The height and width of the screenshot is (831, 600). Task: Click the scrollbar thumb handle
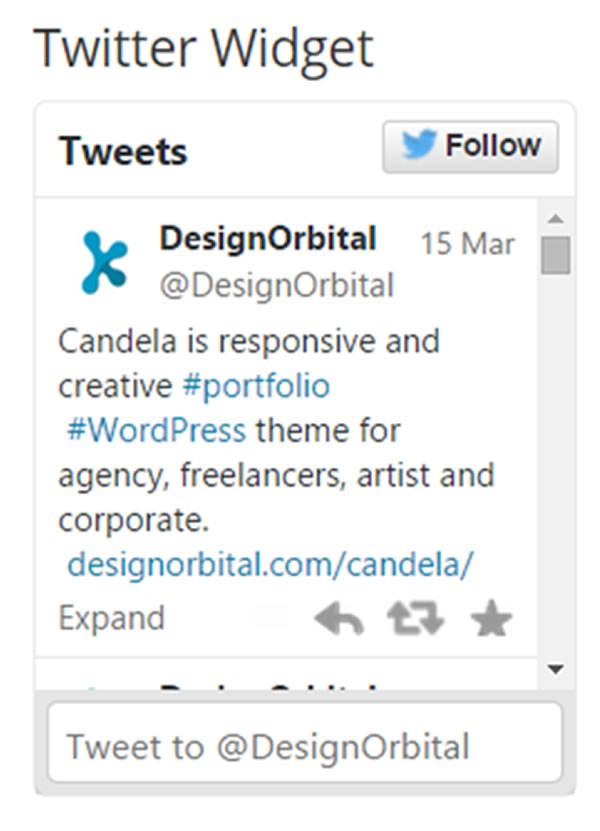pyautogui.click(x=555, y=255)
